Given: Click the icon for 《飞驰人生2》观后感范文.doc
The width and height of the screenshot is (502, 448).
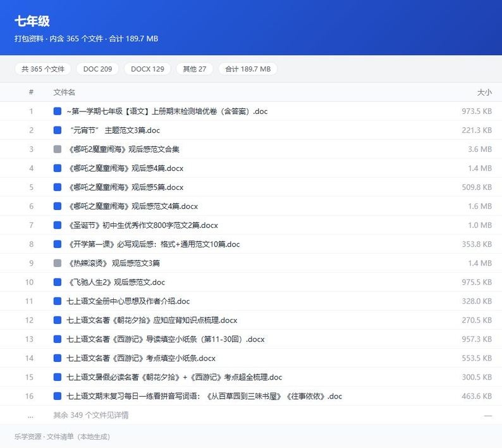Looking at the screenshot, I should point(58,282).
